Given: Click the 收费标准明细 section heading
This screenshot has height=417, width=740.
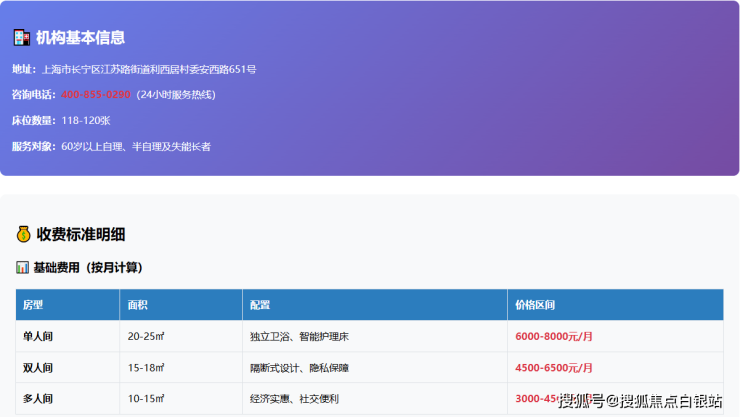Looking at the screenshot, I should 81,234.
